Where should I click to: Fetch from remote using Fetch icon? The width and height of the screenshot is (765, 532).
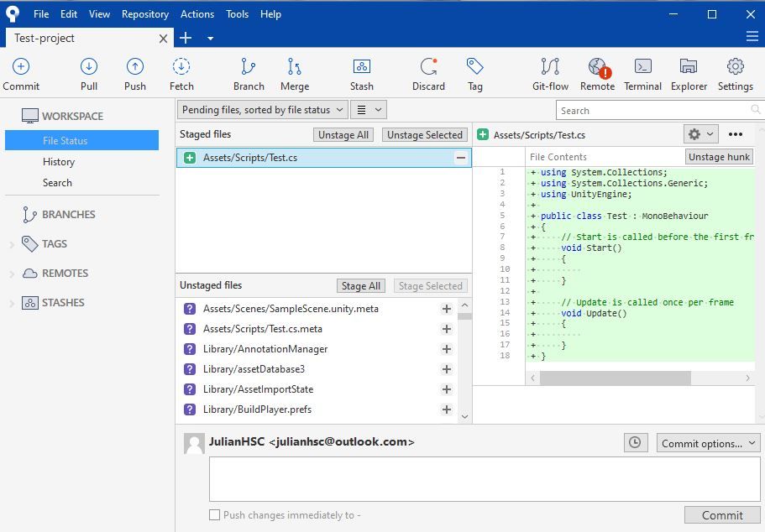[x=181, y=67]
